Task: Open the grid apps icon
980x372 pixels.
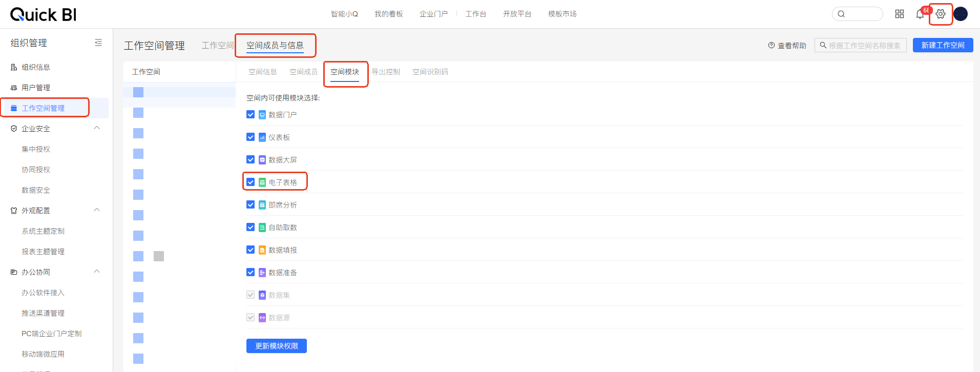Action: pyautogui.click(x=900, y=14)
